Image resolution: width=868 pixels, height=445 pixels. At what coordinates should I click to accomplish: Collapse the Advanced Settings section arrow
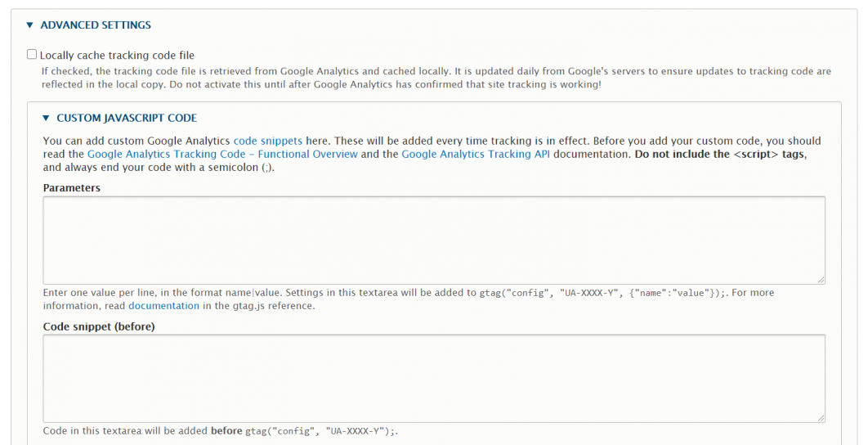29,25
